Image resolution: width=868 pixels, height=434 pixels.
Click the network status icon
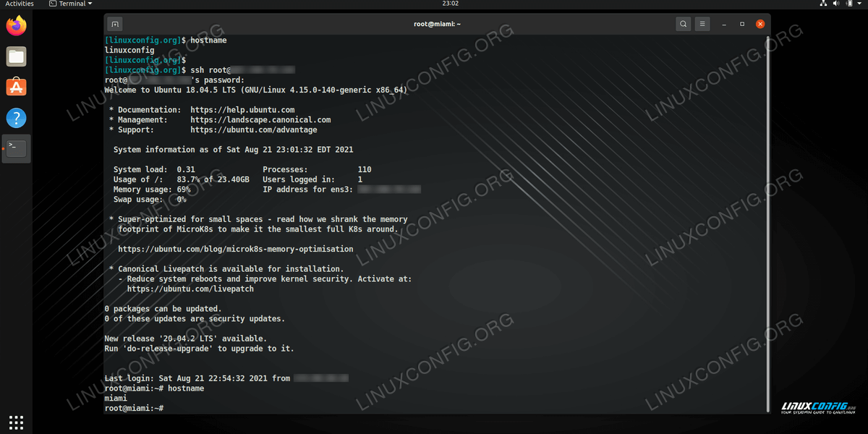(x=823, y=4)
